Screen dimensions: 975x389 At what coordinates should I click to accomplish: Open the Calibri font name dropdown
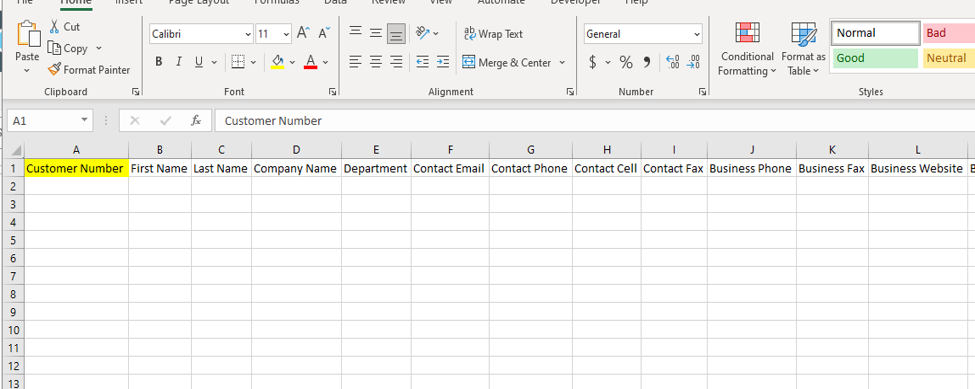pos(248,34)
